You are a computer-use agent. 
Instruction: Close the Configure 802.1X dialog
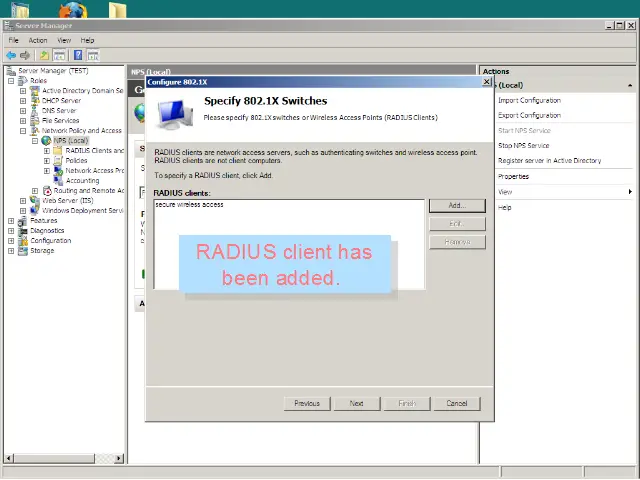(487, 82)
